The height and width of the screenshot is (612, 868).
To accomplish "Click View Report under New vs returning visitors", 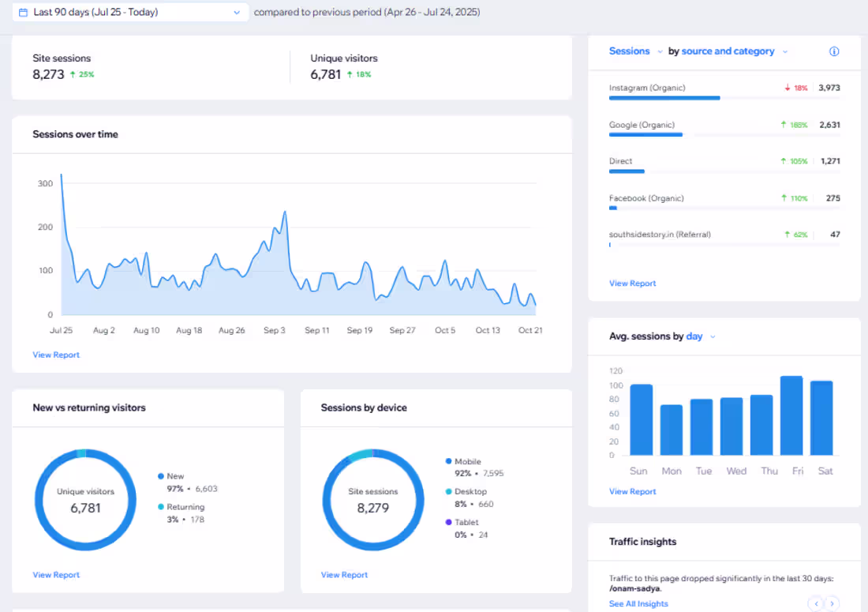I will [x=56, y=574].
